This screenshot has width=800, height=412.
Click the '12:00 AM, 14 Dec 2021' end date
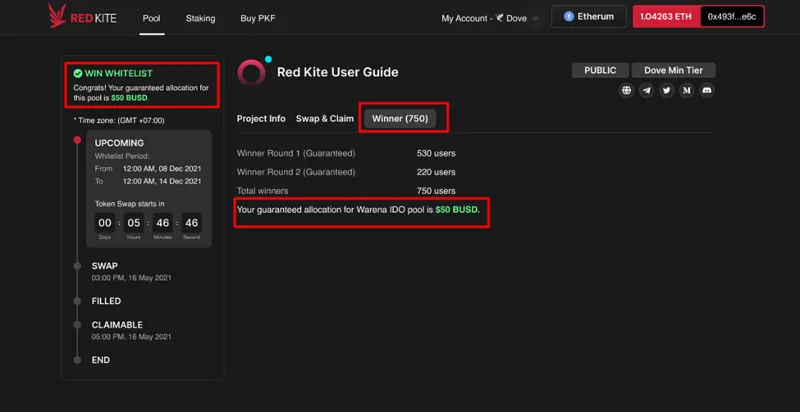(162, 181)
